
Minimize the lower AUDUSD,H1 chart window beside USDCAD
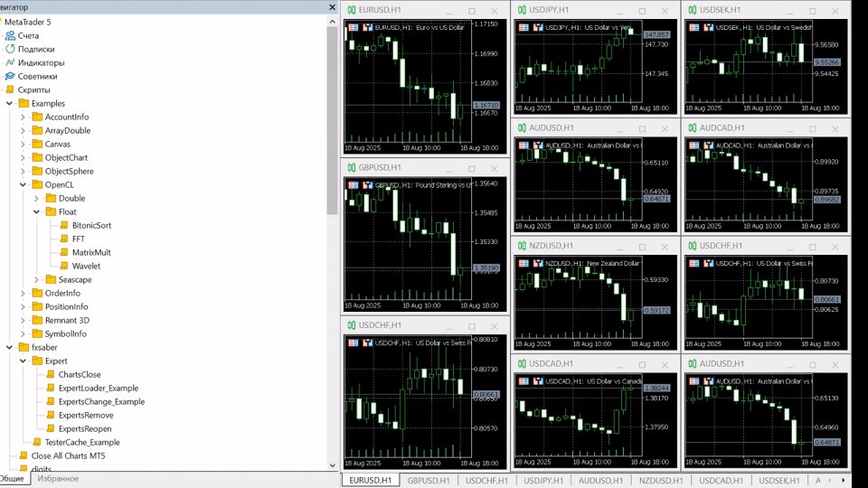tap(790, 364)
